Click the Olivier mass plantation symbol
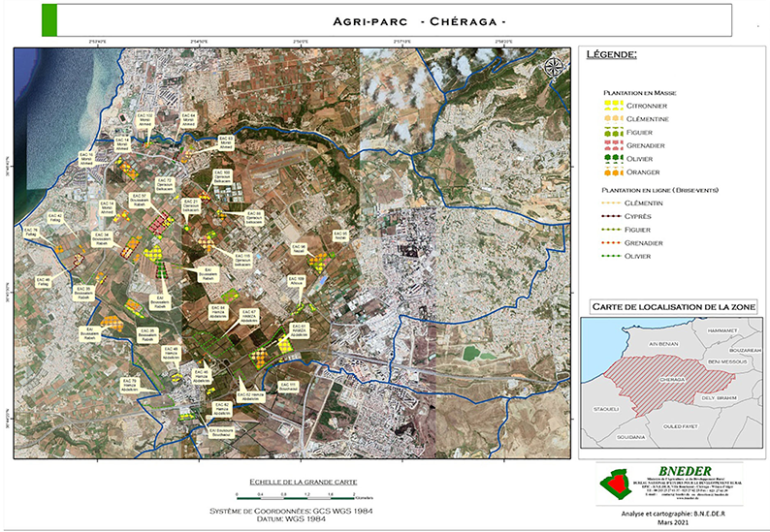Screen dimensions: 770x532 pyautogui.click(x=615, y=158)
